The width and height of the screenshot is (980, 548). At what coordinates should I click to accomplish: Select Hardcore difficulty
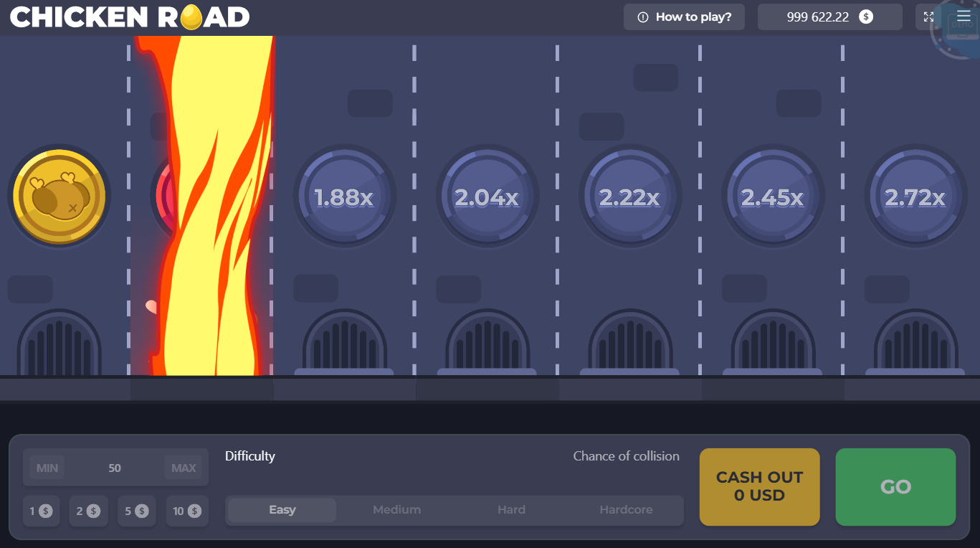627,510
